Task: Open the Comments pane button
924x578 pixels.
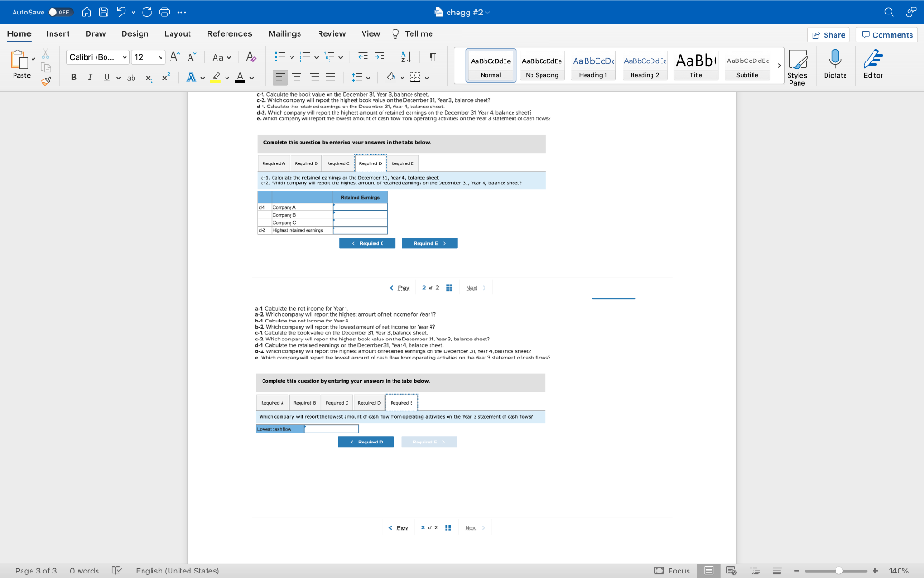Action: (887, 35)
